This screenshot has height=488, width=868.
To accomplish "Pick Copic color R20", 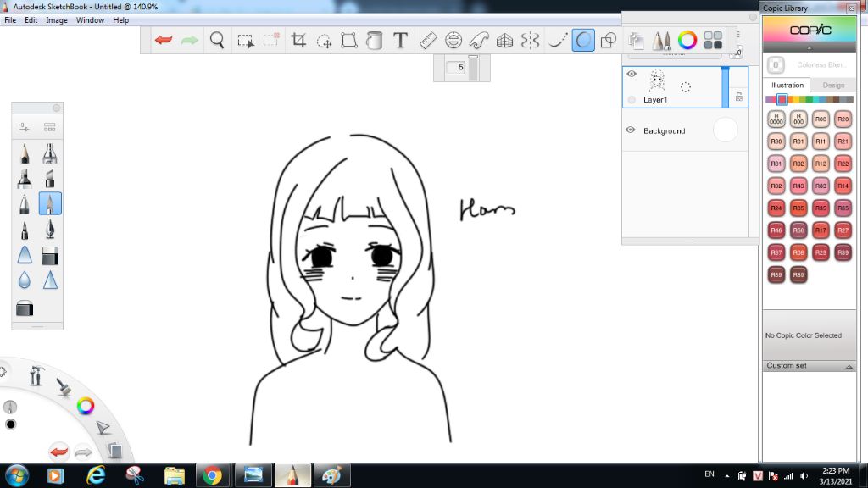I will pyautogui.click(x=843, y=119).
